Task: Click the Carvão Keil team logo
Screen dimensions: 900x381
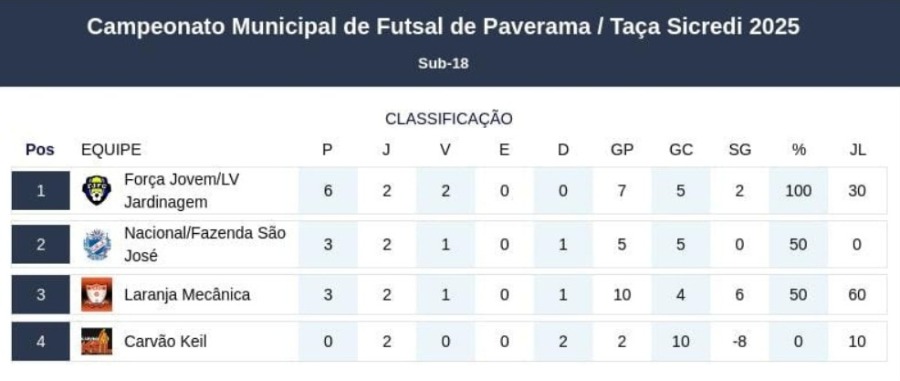Action: pos(96,342)
